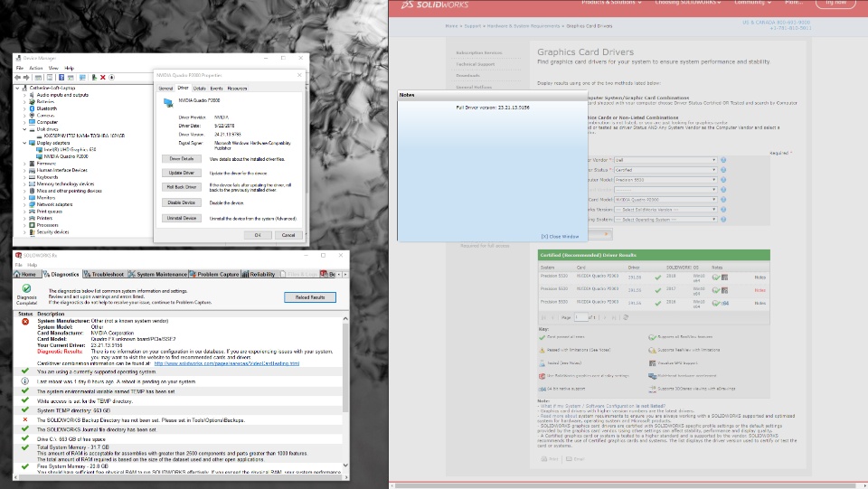
Task: Click the Roll Back Driver button
Action: [x=182, y=187]
